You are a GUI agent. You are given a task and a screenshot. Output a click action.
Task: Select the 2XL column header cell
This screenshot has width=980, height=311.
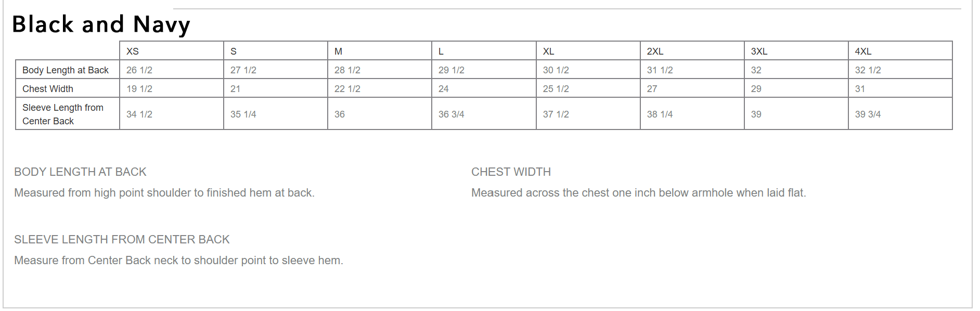click(655, 51)
